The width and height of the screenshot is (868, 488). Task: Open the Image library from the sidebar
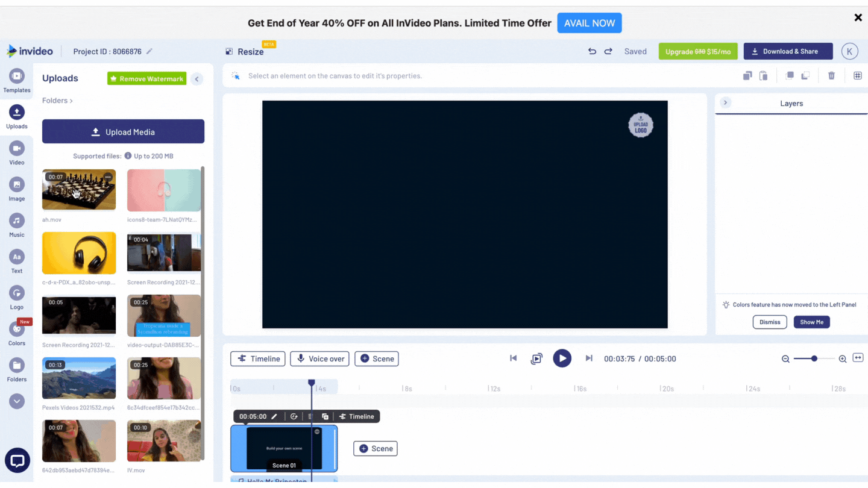point(17,189)
